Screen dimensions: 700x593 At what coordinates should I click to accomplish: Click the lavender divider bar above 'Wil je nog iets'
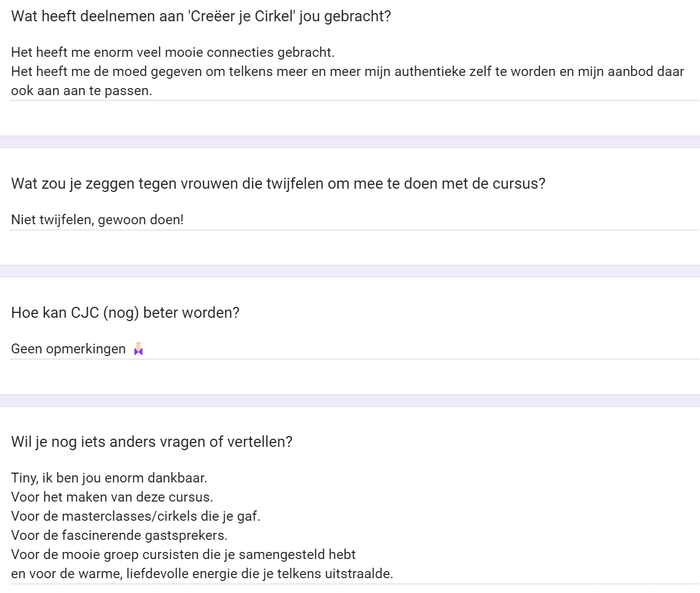click(350, 401)
